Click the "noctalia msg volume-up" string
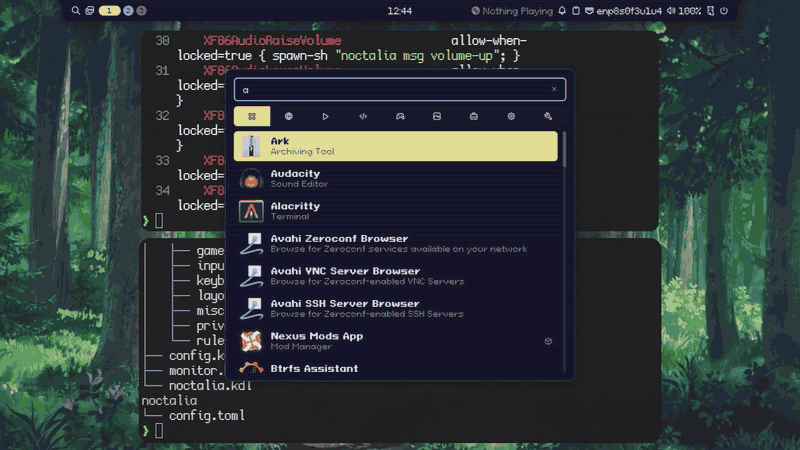The image size is (800, 450). click(417, 56)
